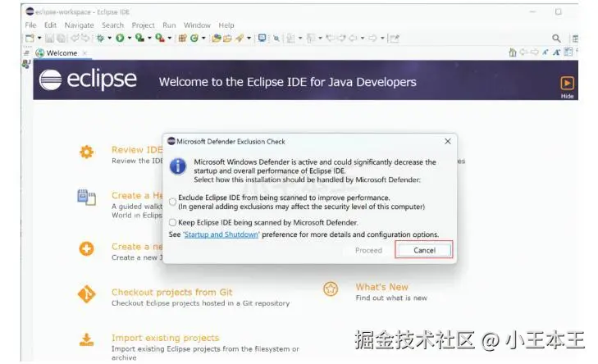
Task: Click the Import existing projects download icon
Action: (x=87, y=339)
